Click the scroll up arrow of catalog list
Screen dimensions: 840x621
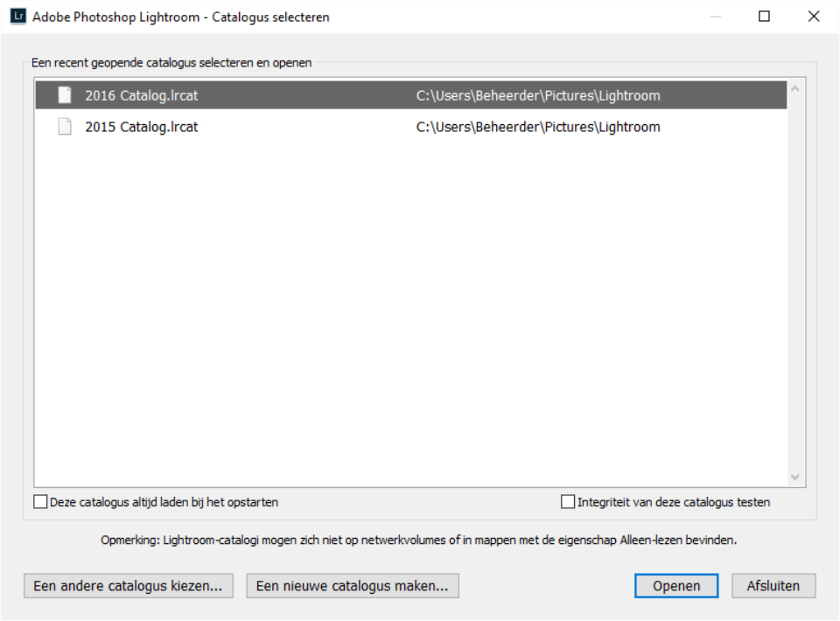[795, 89]
